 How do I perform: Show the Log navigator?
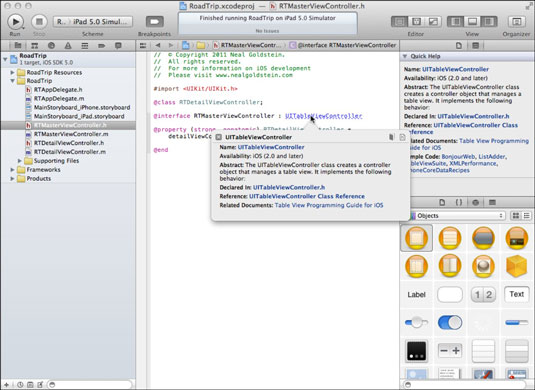[118, 45]
